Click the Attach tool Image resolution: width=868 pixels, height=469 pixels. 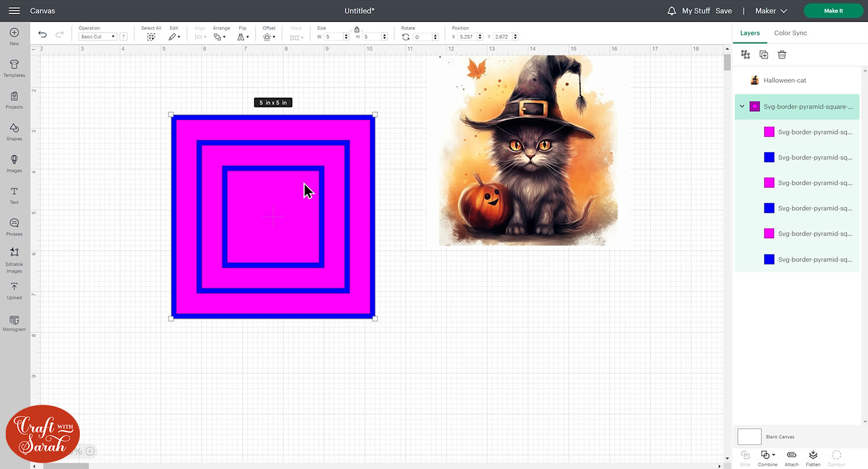point(792,458)
